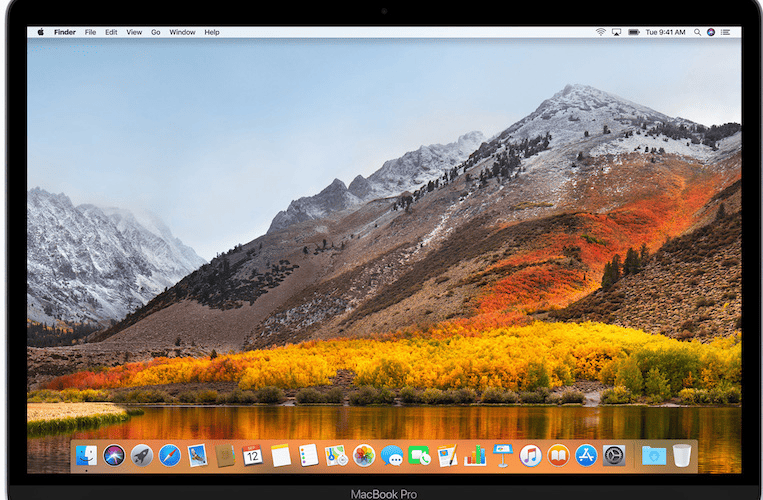Open the Go menu
763x500 pixels.
tap(155, 32)
